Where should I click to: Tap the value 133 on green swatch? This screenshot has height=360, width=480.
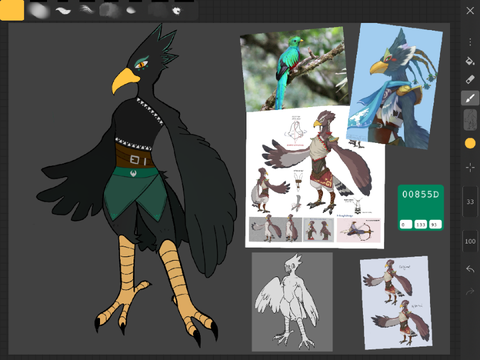coord(421,224)
